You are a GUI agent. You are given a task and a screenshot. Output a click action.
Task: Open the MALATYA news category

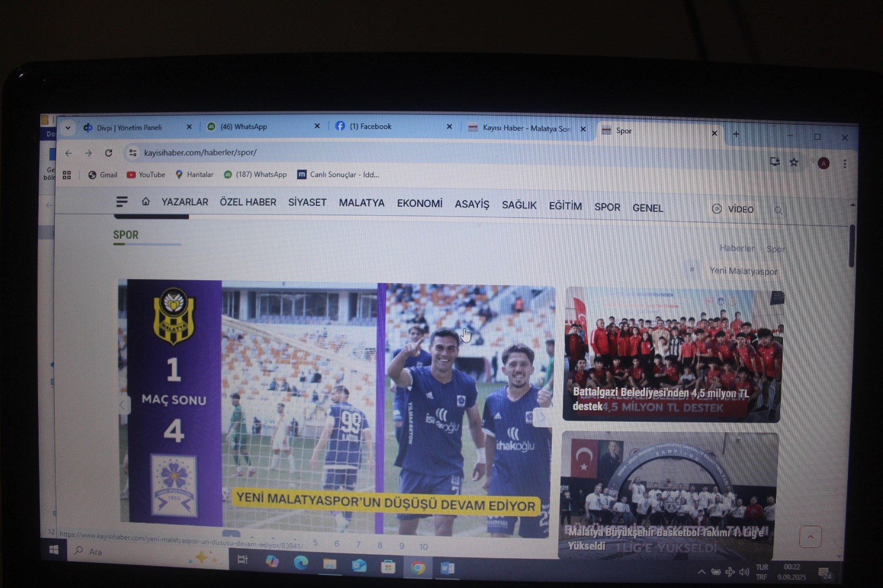pyautogui.click(x=361, y=203)
